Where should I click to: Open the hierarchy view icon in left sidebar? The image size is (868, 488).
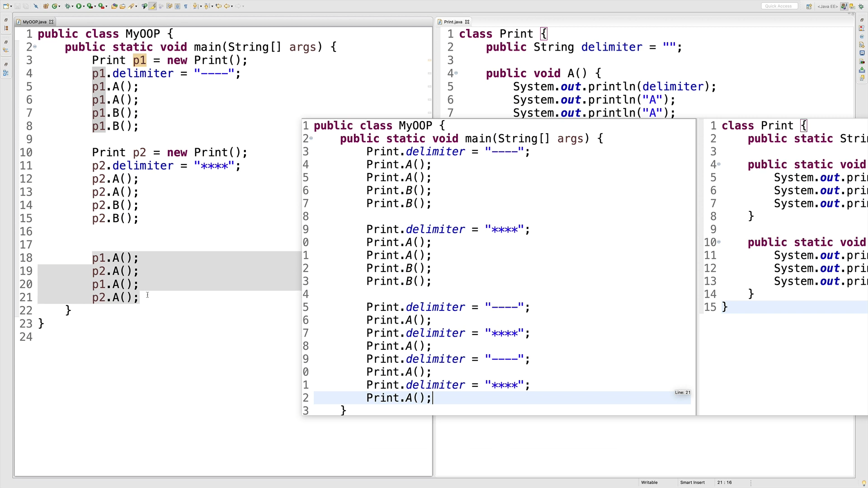[x=6, y=50]
